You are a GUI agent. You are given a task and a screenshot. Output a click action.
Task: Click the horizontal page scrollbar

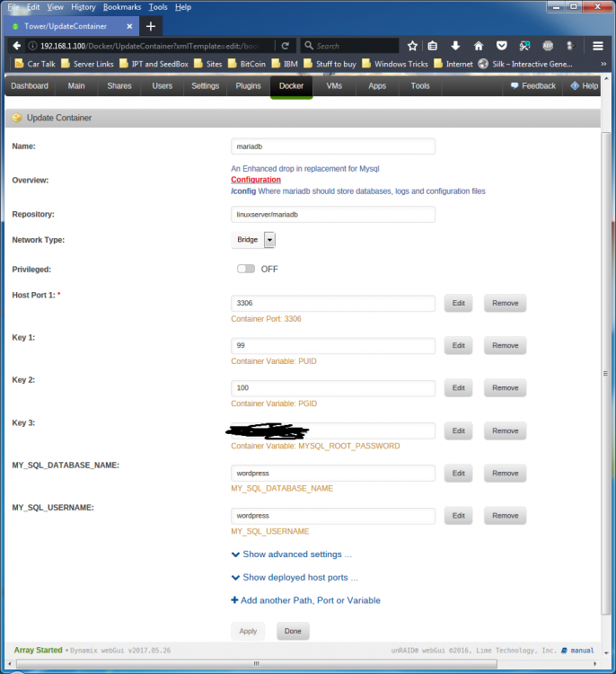click(257, 664)
